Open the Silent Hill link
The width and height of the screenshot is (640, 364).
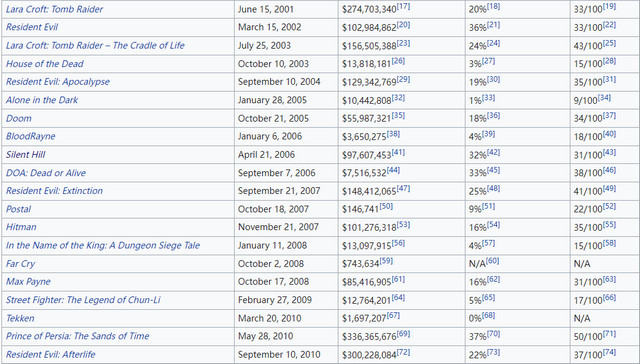pyautogui.click(x=25, y=155)
